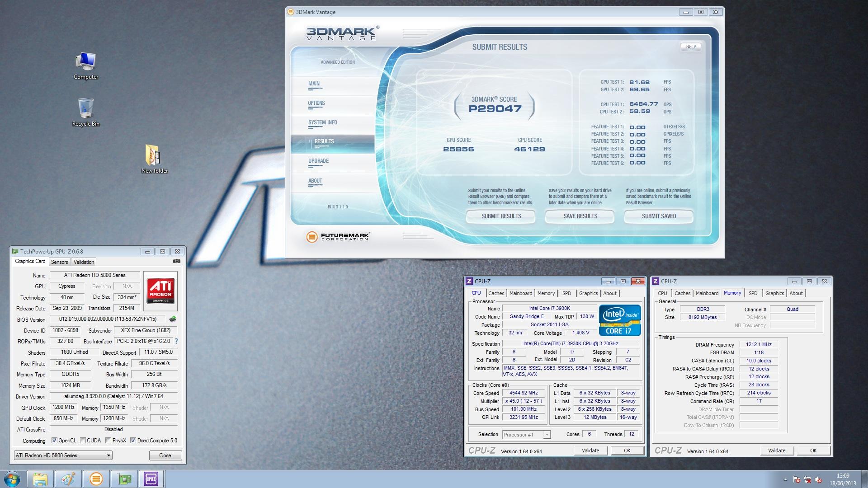Click the 3DMark Vantage title bar icon
The image size is (868, 488).
(290, 12)
